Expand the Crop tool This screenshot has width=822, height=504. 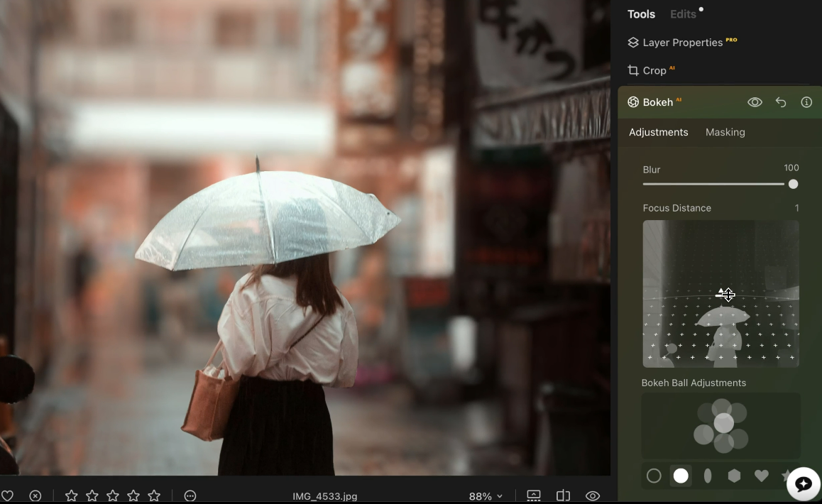tap(654, 70)
